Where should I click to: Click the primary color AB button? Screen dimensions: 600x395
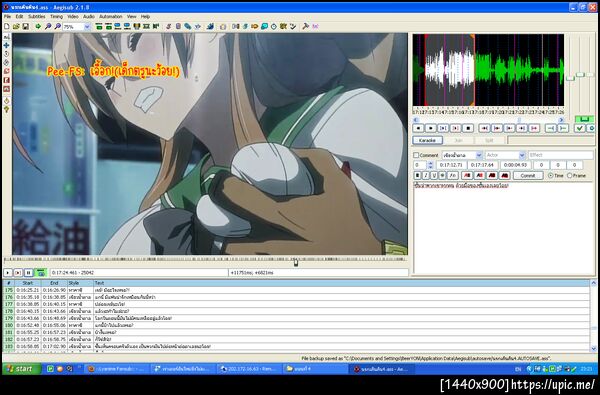point(467,175)
